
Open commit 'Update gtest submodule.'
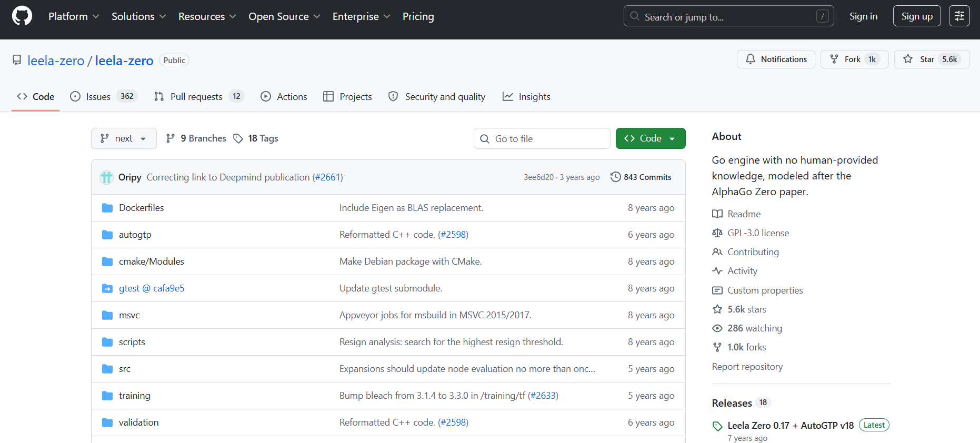(x=391, y=288)
